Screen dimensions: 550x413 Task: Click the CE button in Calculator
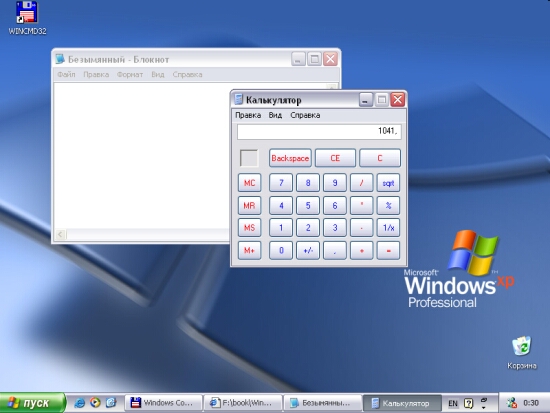335,158
